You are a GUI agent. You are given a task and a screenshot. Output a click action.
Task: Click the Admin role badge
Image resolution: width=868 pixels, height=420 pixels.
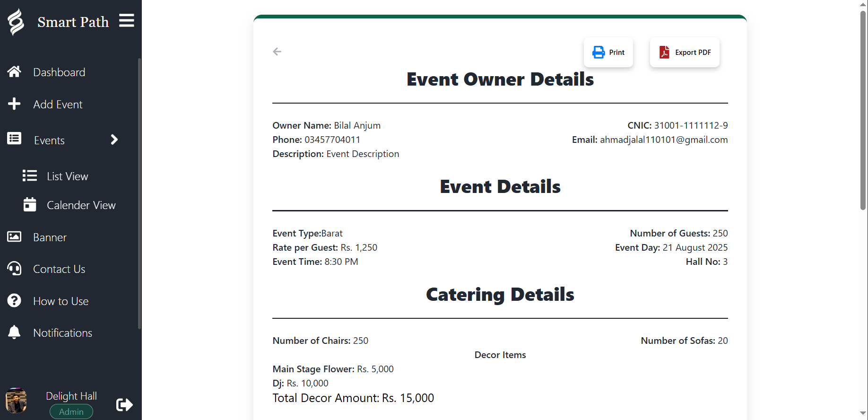tap(71, 411)
